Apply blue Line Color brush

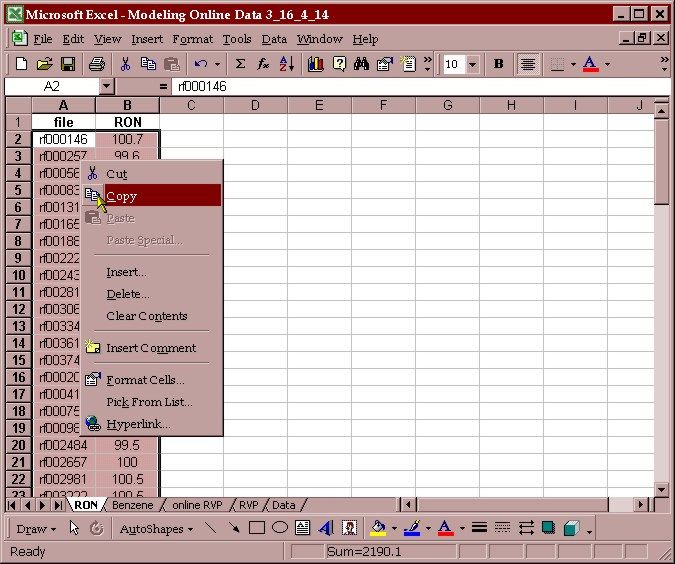coord(412,528)
